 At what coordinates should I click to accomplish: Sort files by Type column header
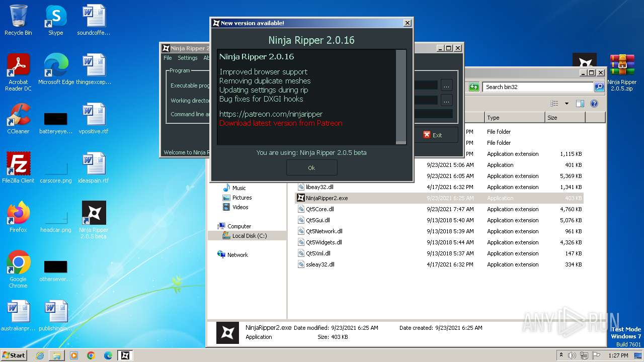tap(515, 118)
